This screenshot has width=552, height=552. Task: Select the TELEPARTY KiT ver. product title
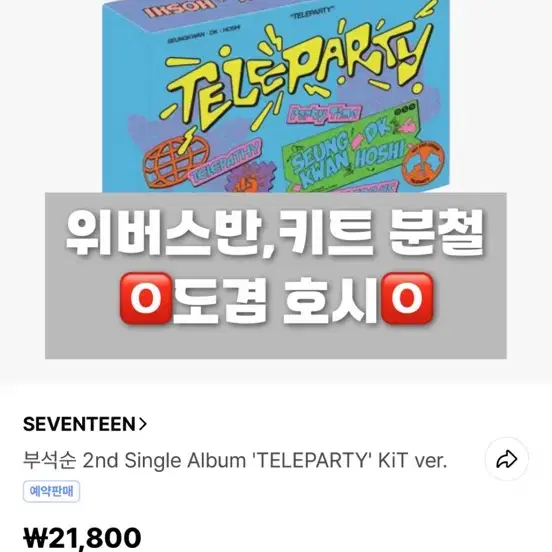coord(234,460)
